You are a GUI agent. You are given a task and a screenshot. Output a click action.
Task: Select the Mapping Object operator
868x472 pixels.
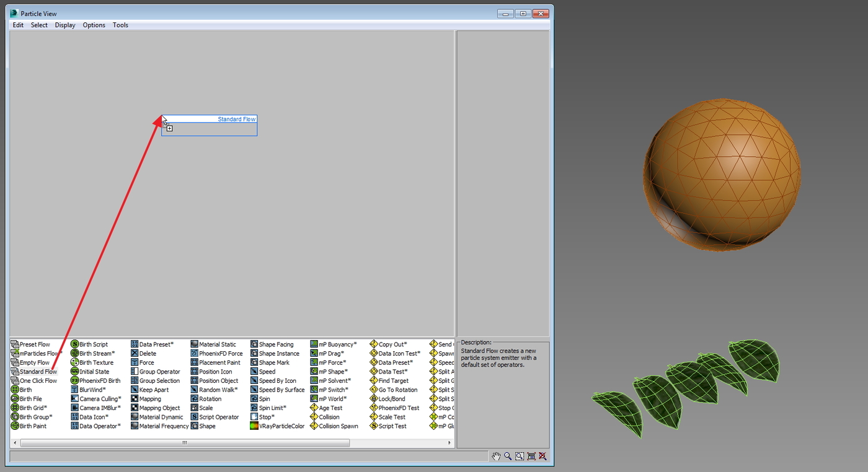tap(156, 408)
